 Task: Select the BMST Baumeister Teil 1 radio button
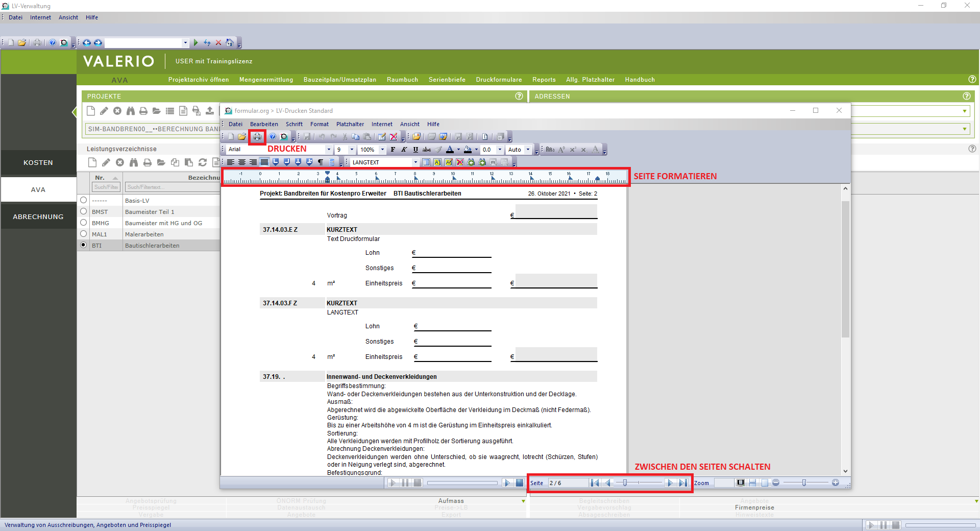point(84,211)
